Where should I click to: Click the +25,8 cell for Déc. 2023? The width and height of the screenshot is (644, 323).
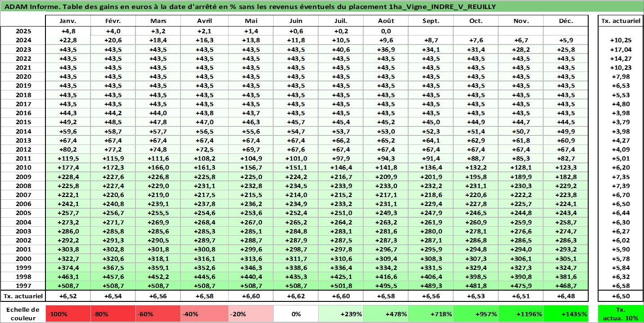[566, 49]
